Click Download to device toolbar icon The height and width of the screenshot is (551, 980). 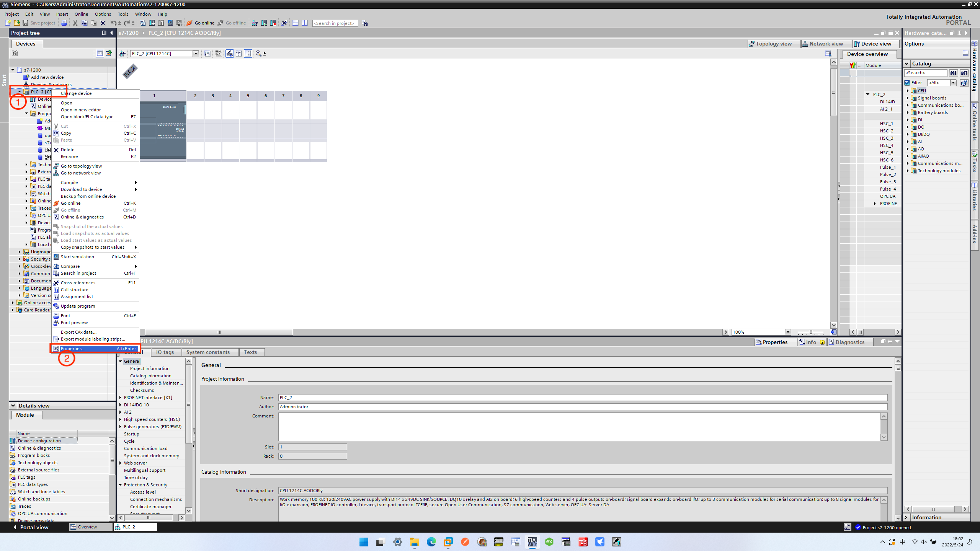point(152,23)
